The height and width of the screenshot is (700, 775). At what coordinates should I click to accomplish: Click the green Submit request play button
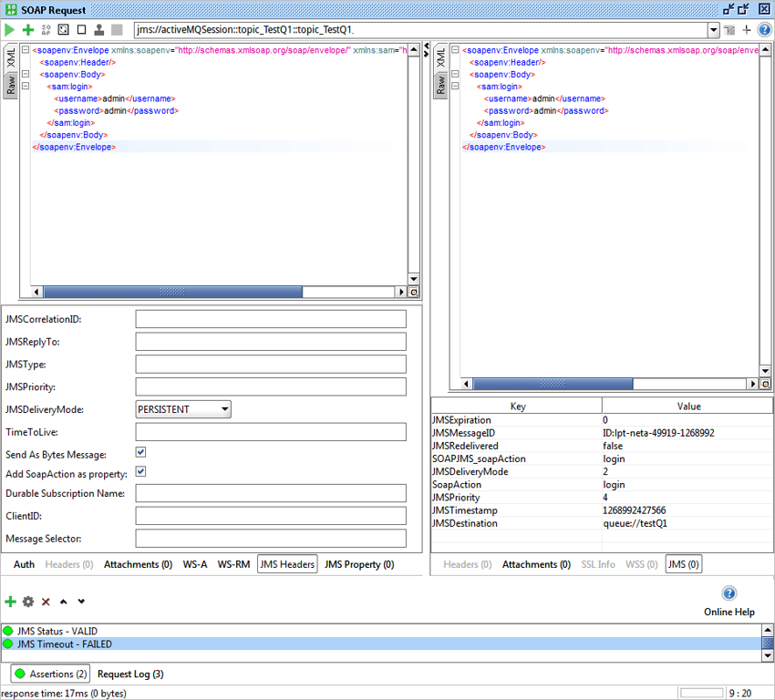(10, 30)
